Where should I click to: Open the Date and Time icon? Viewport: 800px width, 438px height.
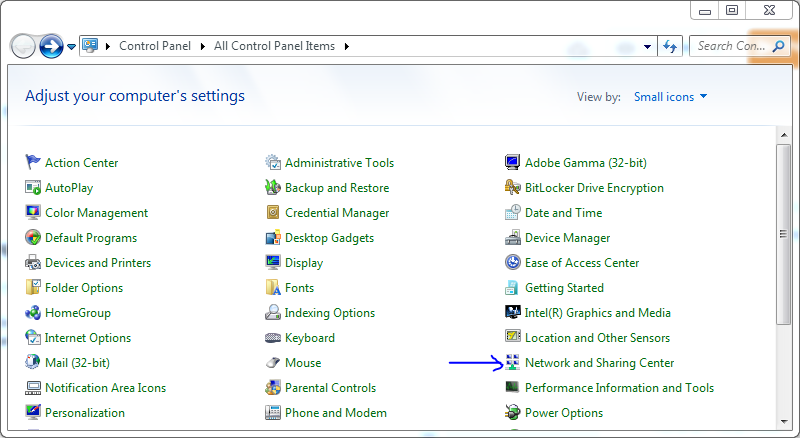click(x=512, y=212)
